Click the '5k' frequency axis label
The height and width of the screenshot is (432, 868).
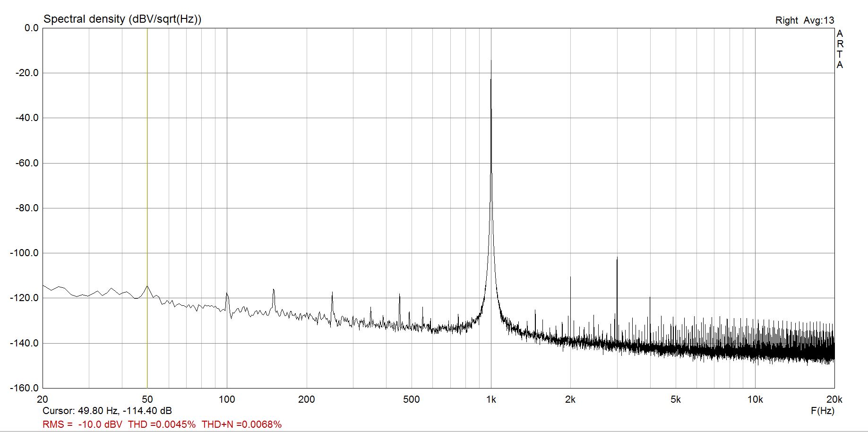676,399
